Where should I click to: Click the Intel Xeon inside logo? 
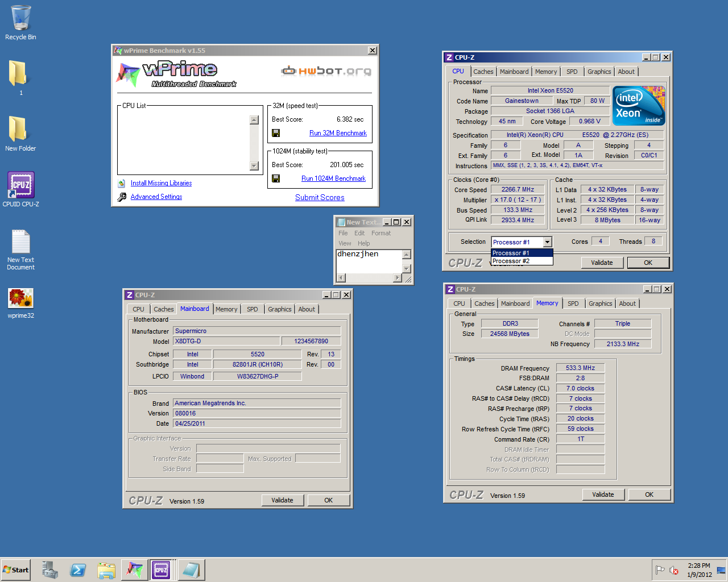point(639,106)
